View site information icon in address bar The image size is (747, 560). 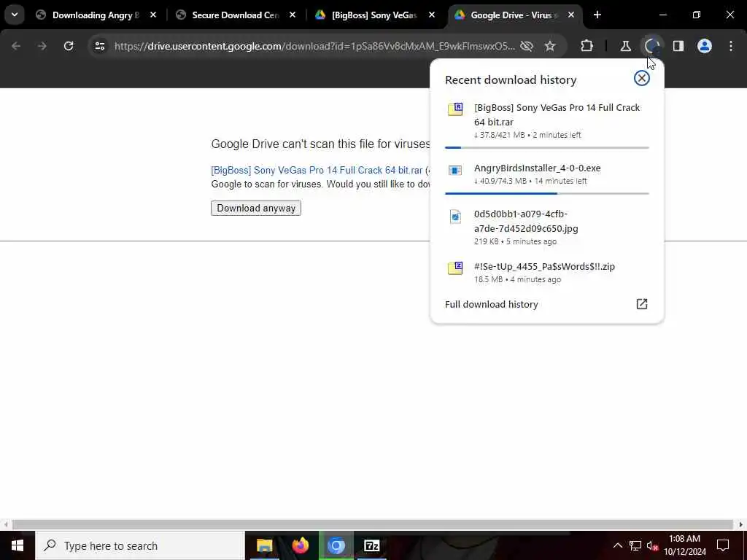100,46
